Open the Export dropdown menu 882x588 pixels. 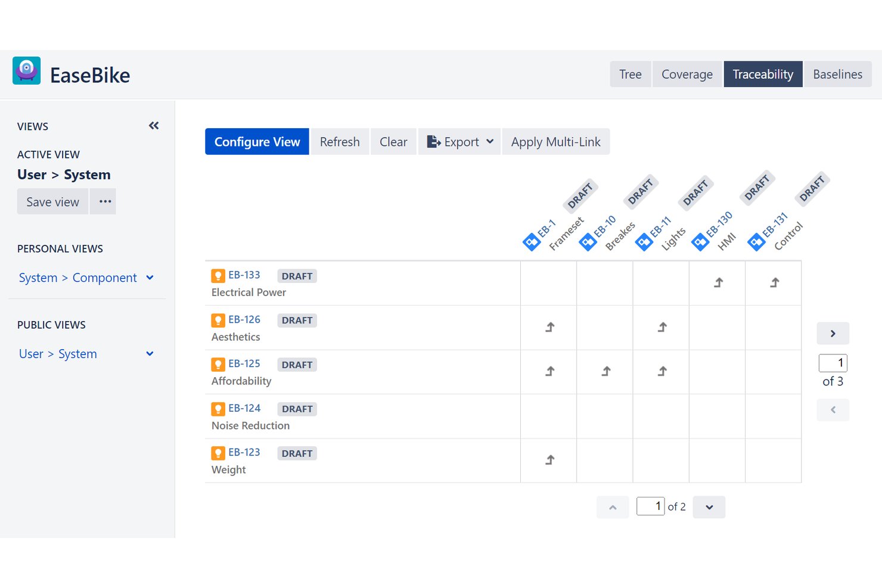point(459,142)
